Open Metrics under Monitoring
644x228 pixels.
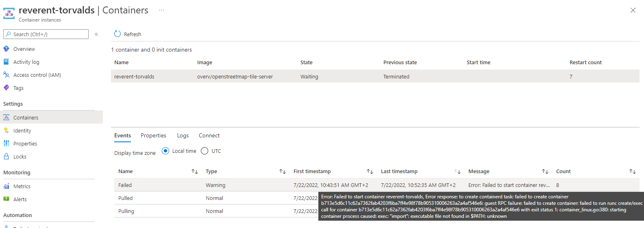22,186
